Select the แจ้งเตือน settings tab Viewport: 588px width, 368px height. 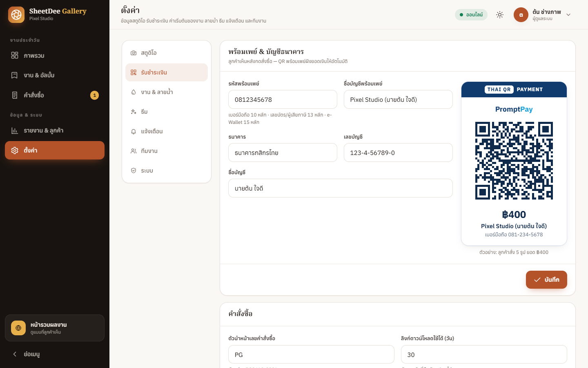(167, 131)
